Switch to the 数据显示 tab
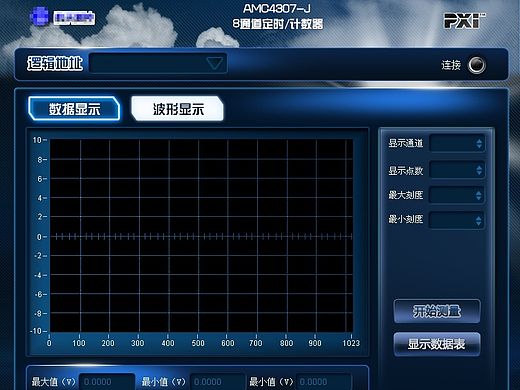 74,109
